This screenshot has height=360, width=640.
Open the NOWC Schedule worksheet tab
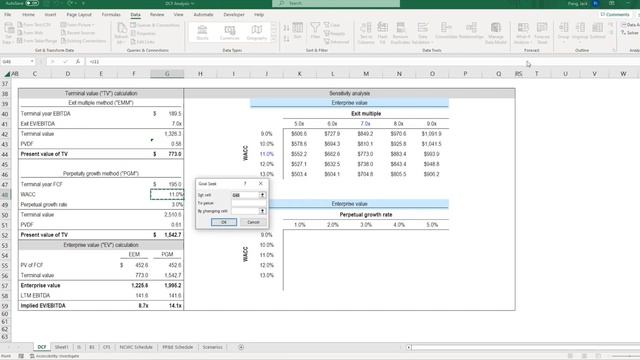click(136, 347)
